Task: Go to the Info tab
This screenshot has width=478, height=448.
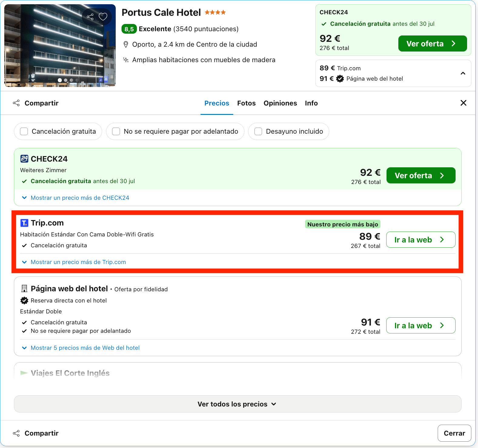Action: click(311, 103)
